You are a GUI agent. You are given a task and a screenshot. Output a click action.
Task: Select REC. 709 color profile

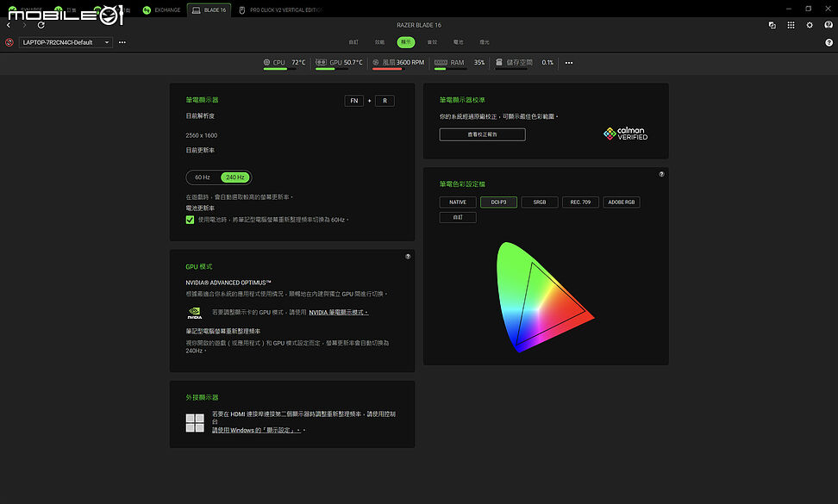(580, 202)
